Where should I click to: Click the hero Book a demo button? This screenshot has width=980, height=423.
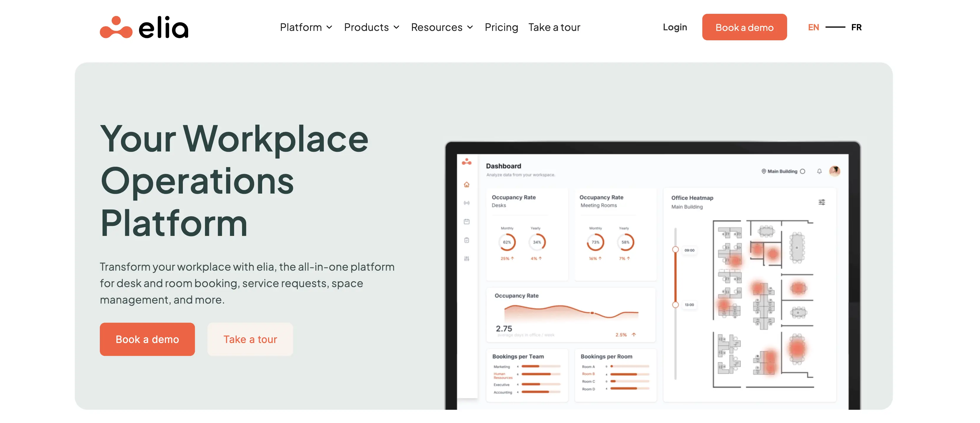pyautogui.click(x=147, y=339)
